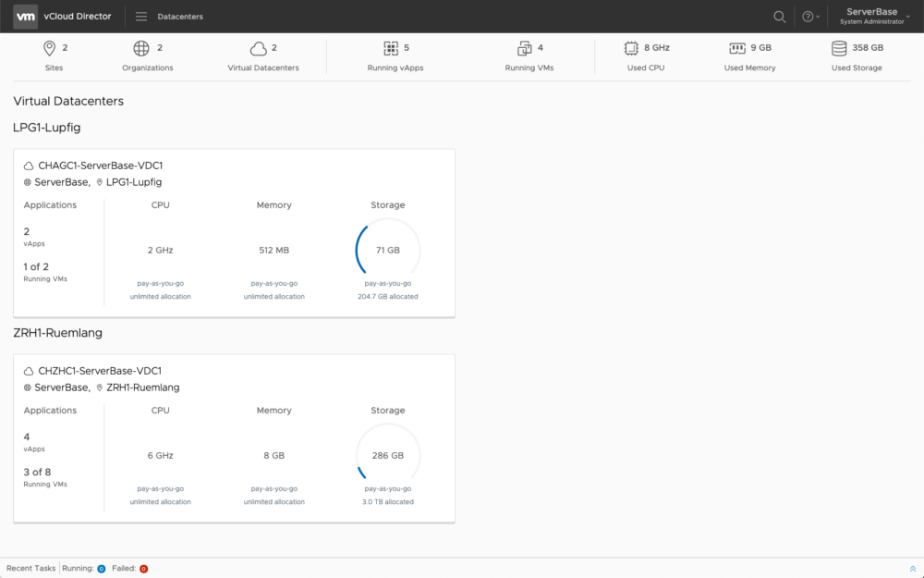Click the Used CPU chip icon
Viewport: 924px width, 578px height.
(x=631, y=48)
